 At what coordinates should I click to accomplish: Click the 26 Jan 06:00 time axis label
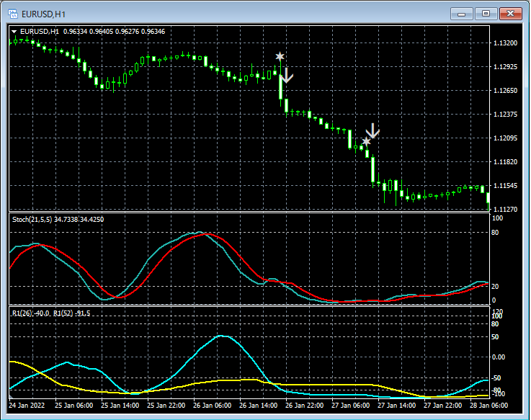[x=213, y=406]
